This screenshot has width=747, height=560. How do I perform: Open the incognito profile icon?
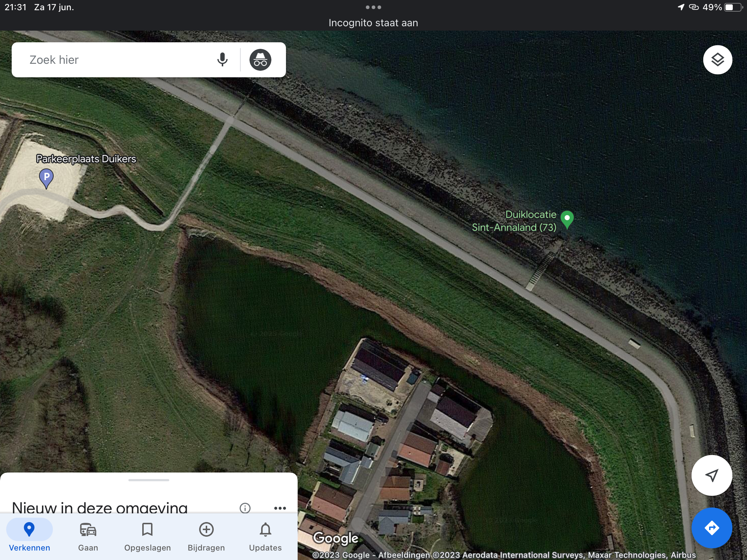tap(260, 60)
